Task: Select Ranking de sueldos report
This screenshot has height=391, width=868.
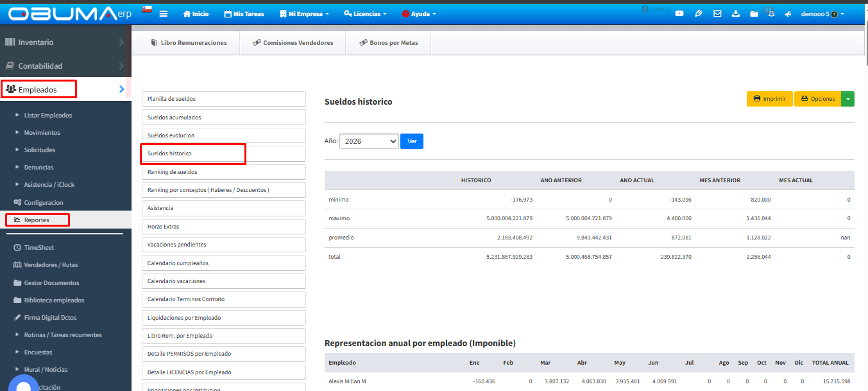Action: [x=223, y=172]
